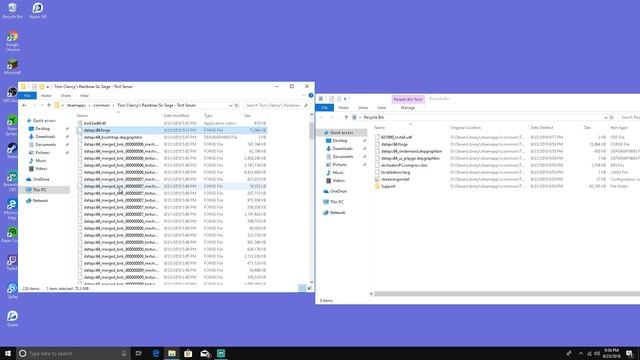This screenshot has height=360, width=640.
Task: Open Downloads in Test Server sidebar
Action: tap(42, 136)
